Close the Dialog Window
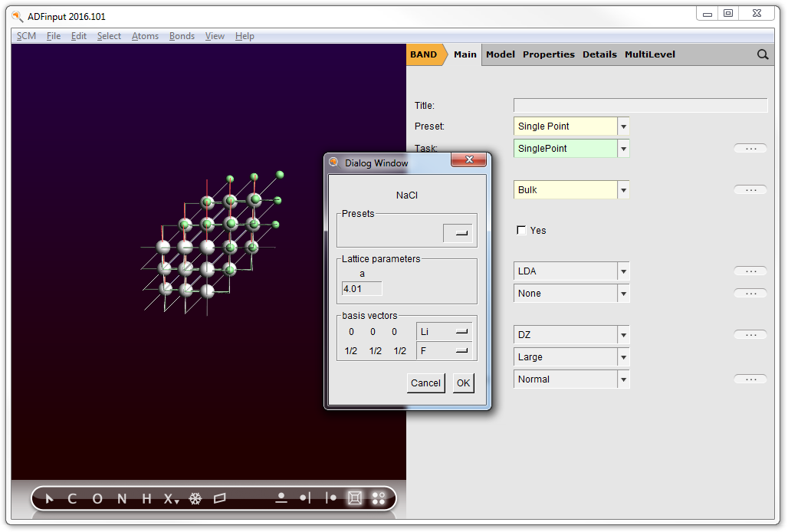788x532 pixels. click(469, 159)
